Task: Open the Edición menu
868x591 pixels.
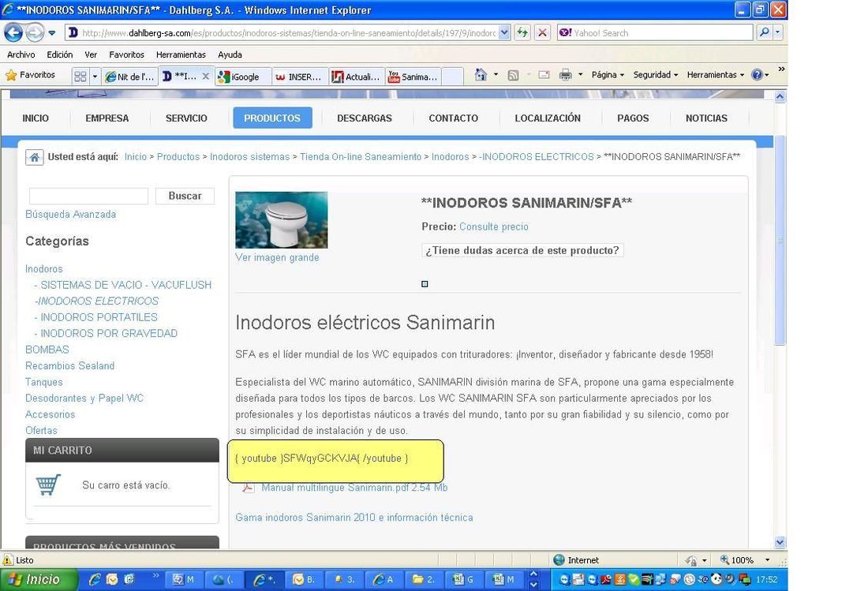Action: tap(60, 54)
